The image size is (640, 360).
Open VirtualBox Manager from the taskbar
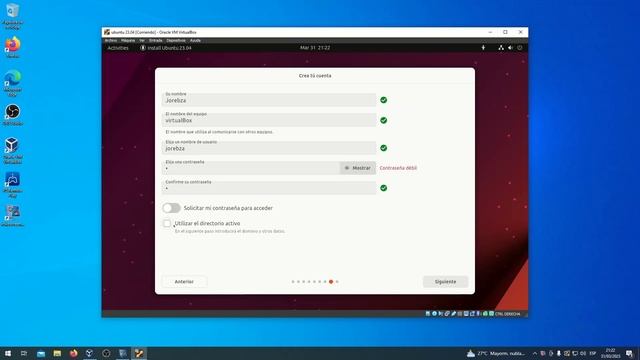point(90,353)
